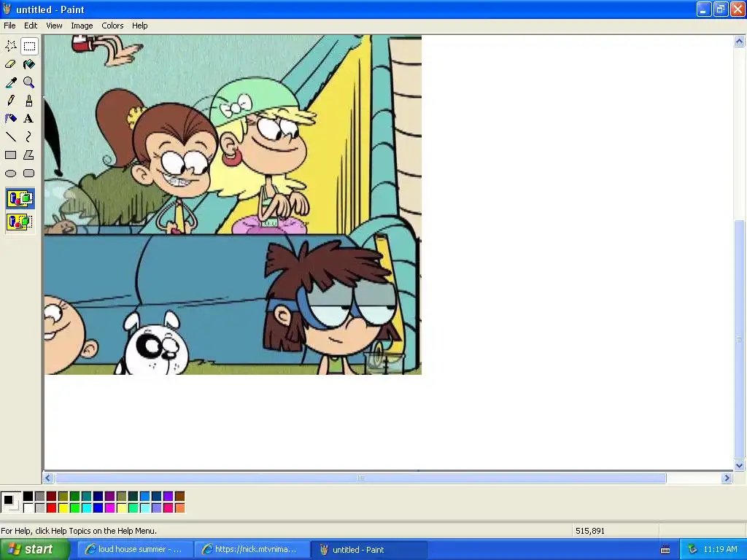
Task: Select the brown swatch
Action: tap(179, 497)
